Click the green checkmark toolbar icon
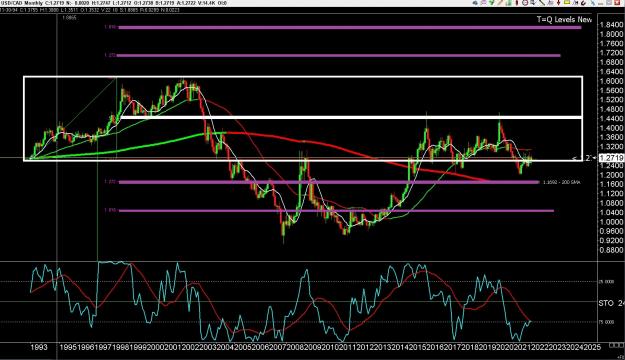 (x=491, y=2)
